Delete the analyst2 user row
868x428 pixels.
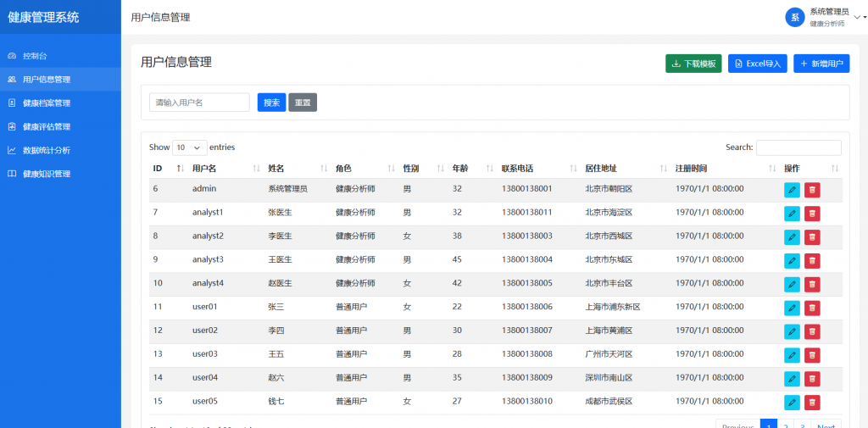[x=812, y=237]
